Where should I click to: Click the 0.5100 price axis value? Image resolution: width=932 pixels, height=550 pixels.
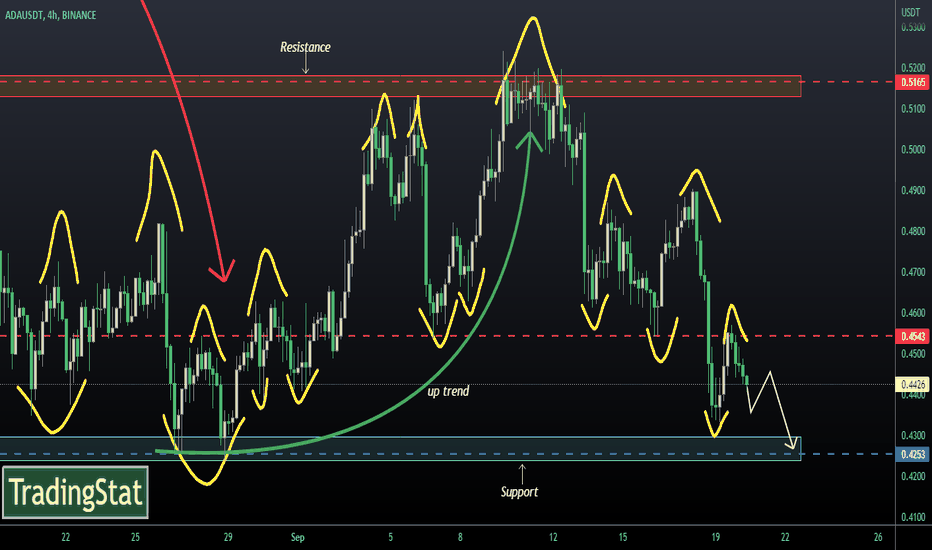pyautogui.click(x=913, y=109)
